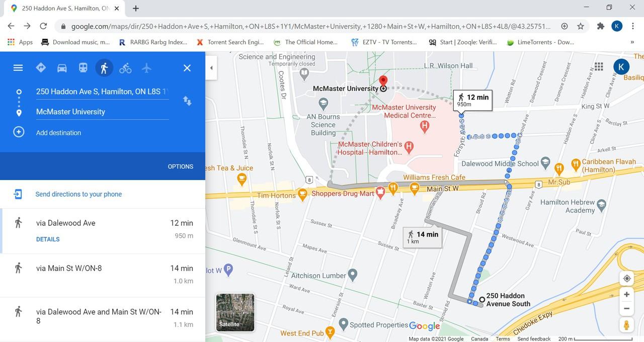The image size is (644, 342).
Task: Expand route OPTIONS
Action: [180, 166]
